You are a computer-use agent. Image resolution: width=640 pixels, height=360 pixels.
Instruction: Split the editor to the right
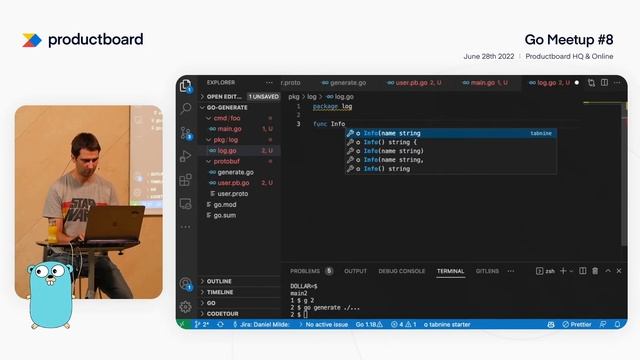tap(604, 82)
